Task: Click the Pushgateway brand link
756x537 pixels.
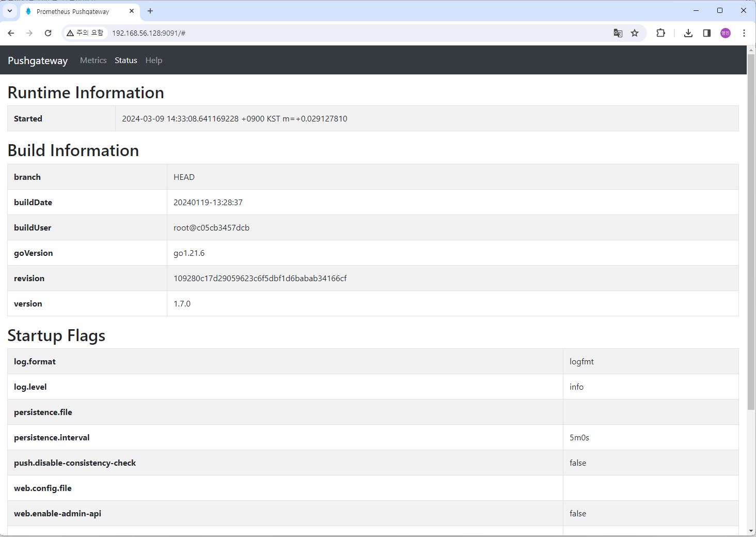Action: coord(38,60)
